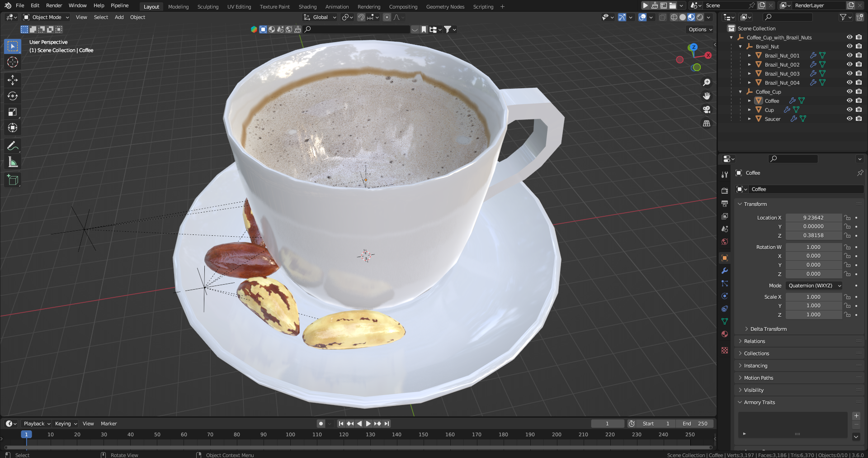Open the Pipeline menu
This screenshot has height=458, width=868.
click(x=119, y=5)
